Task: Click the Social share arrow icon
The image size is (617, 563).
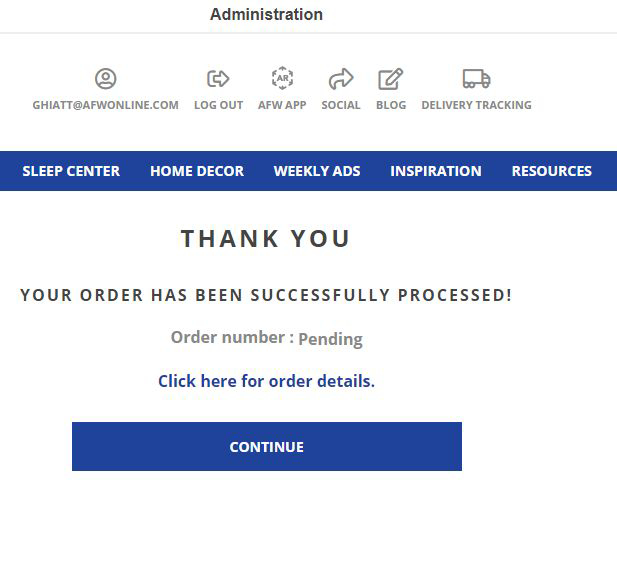Action: [x=341, y=79]
